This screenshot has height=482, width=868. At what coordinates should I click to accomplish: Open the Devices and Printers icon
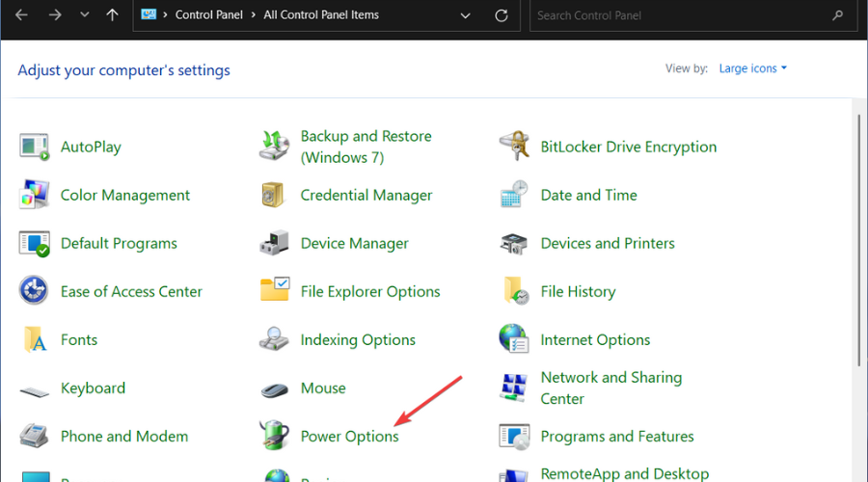pos(514,244)
